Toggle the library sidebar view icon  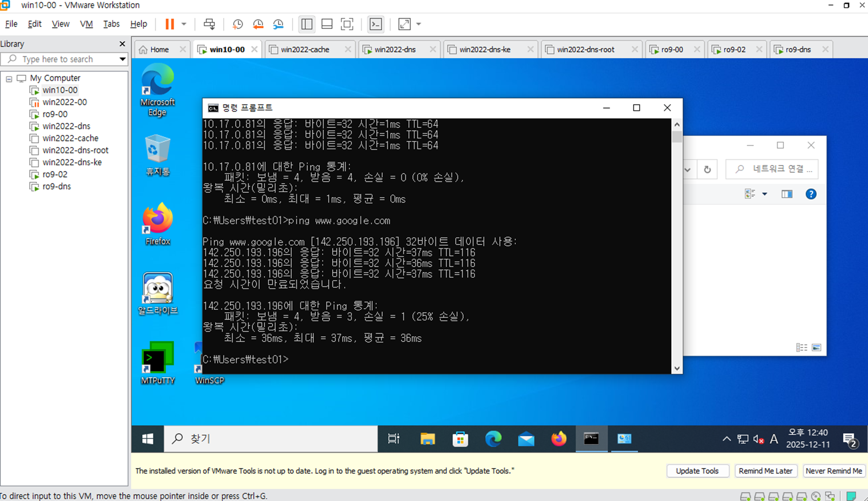click(x=306, y=24)
